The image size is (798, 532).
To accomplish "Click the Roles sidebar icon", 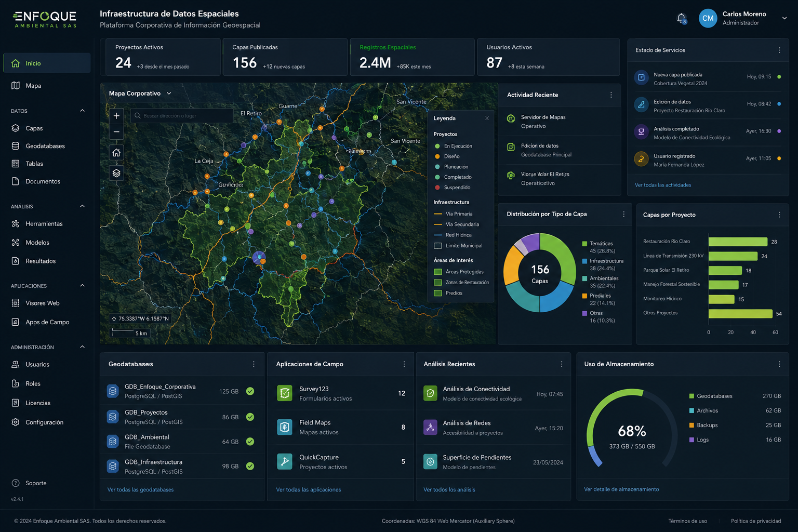I will [x=16, y=383].
